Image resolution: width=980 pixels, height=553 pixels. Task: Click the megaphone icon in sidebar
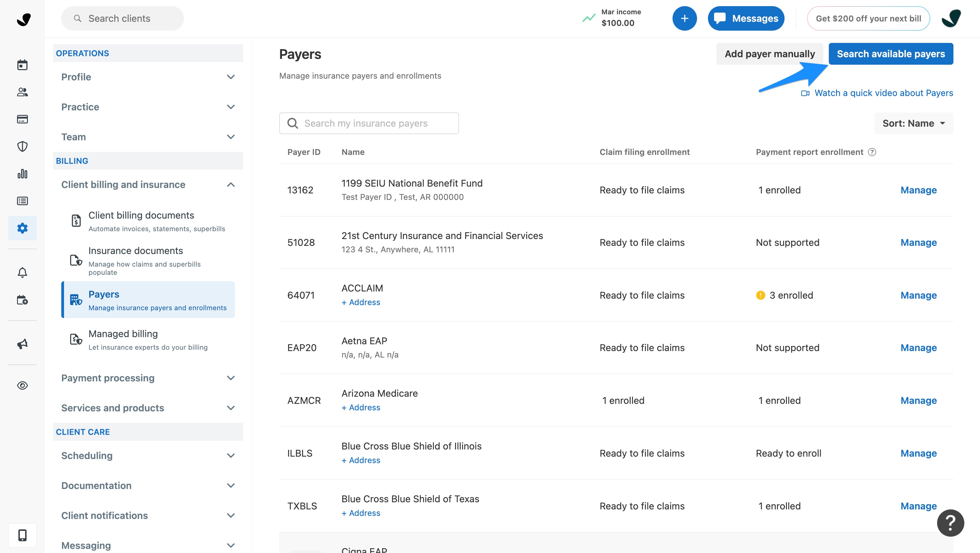pyautogui.click(x=22, y=344)
